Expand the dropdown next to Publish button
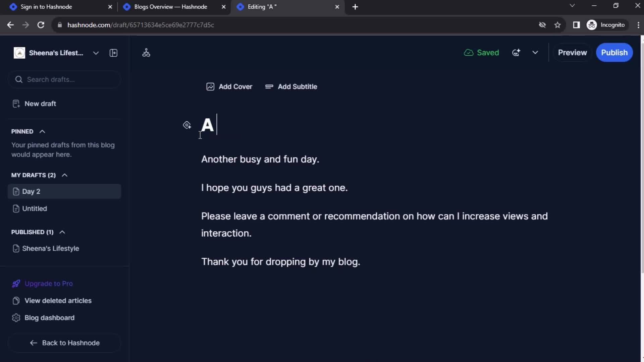Screen dimensions: 644x362 pyautogui.click(x=535, y=53)
